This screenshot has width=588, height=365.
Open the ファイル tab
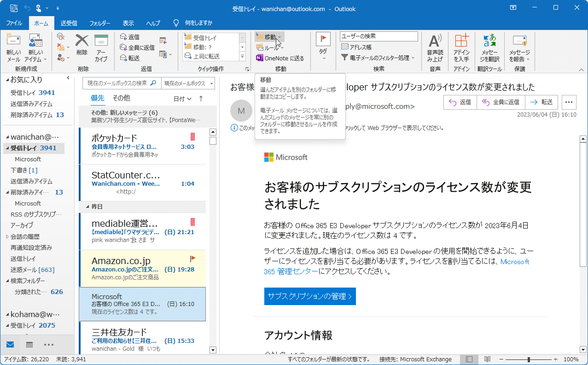(x=14, y=23)
